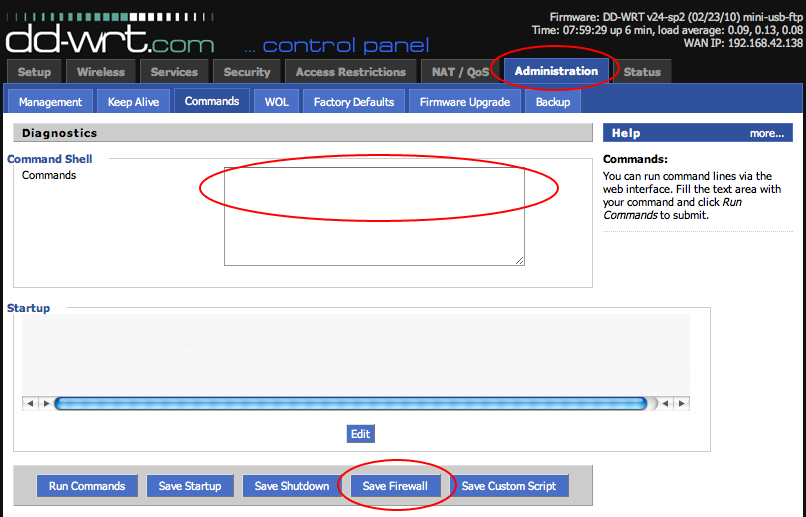
Task: Click Edit under the Startup script
Action: (x=360, y=434)
